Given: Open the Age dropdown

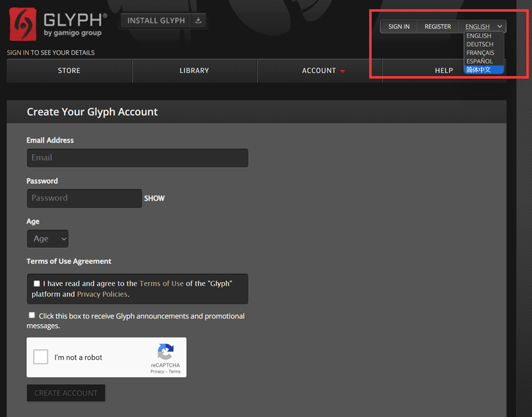Looking at the screenshot, I should click(47, 239).
